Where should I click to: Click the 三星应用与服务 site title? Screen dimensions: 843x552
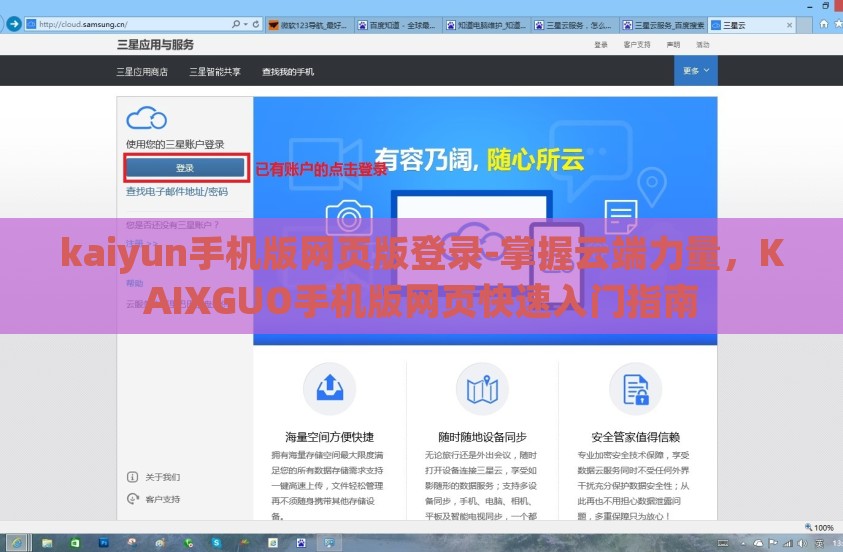click(155, 45)
